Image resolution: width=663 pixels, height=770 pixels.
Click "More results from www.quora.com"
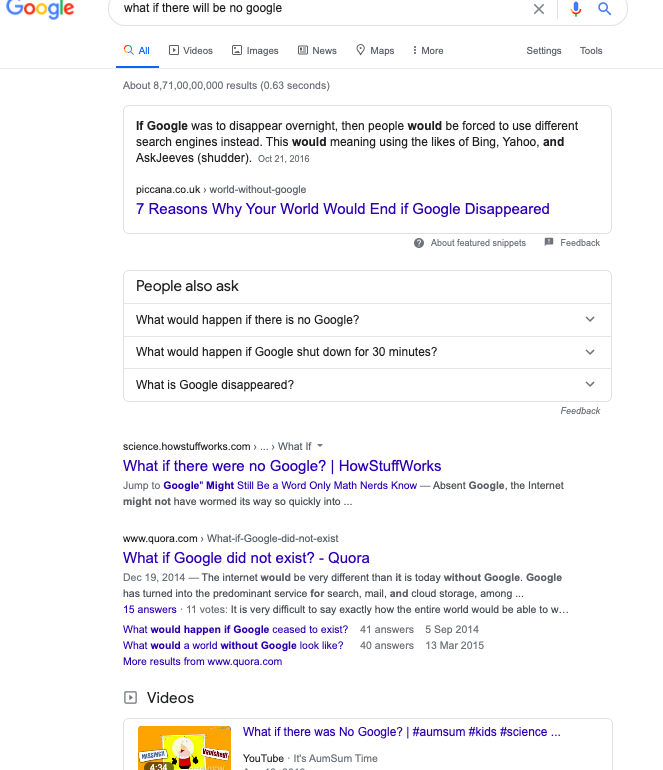202,661
